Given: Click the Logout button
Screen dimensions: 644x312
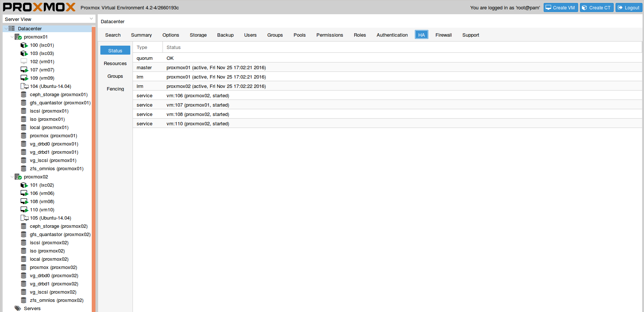Looking at the screenshot, I should 629,8.
